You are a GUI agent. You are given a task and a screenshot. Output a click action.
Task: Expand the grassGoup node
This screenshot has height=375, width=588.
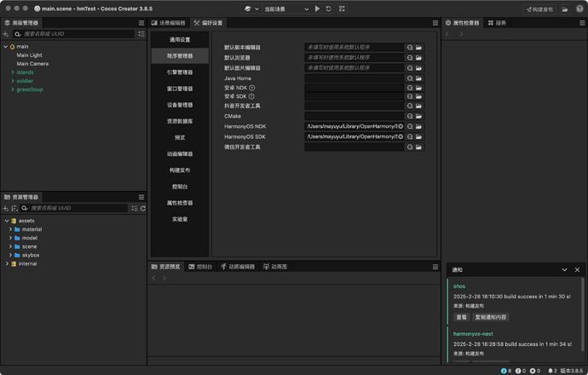[13, 89]
